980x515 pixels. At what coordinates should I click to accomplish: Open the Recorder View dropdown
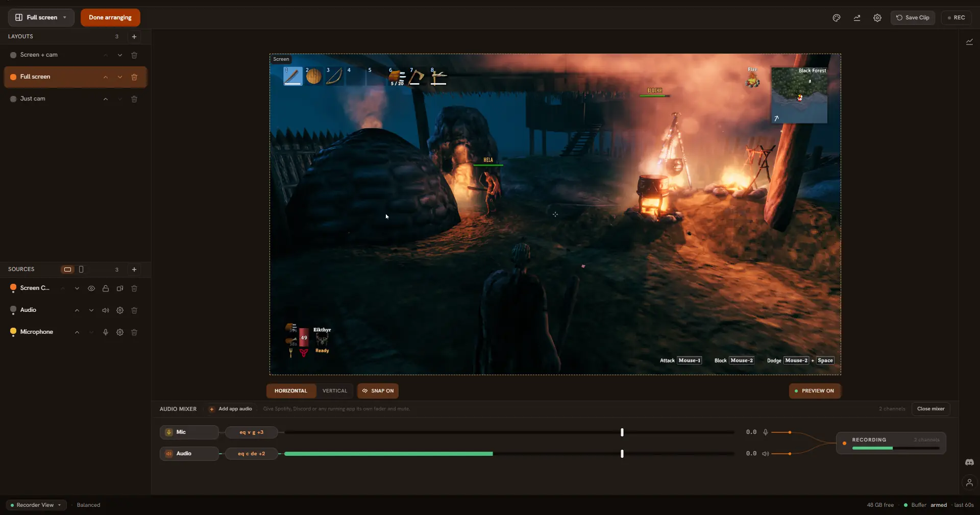(x=36, y=505)
